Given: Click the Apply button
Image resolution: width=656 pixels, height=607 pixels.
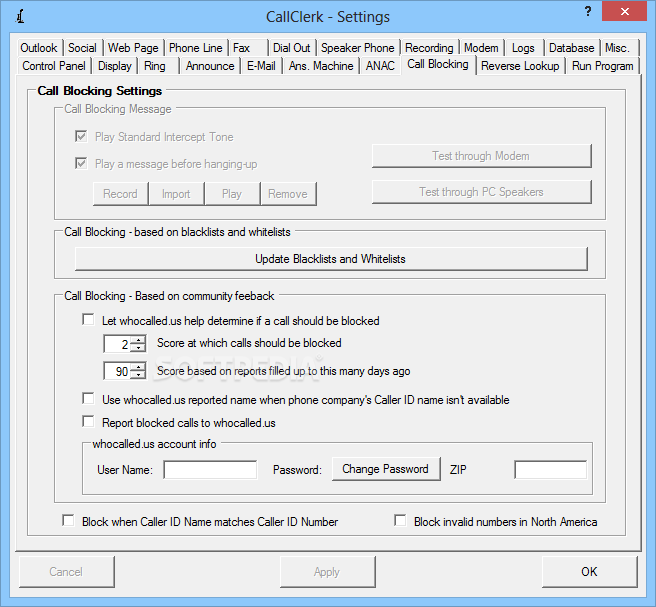Looking at the screenshot, I should (328, 571).
